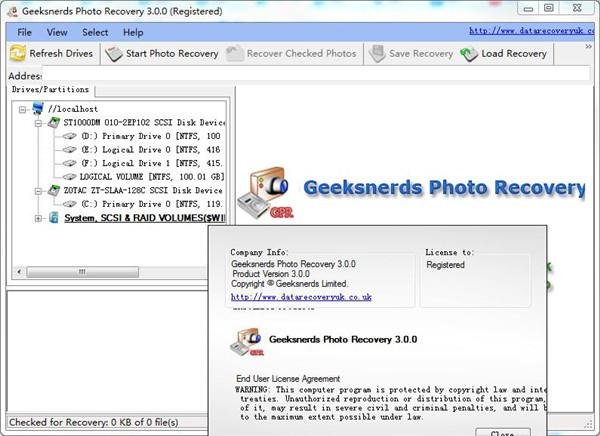Click the Address input field

(315, 73)
